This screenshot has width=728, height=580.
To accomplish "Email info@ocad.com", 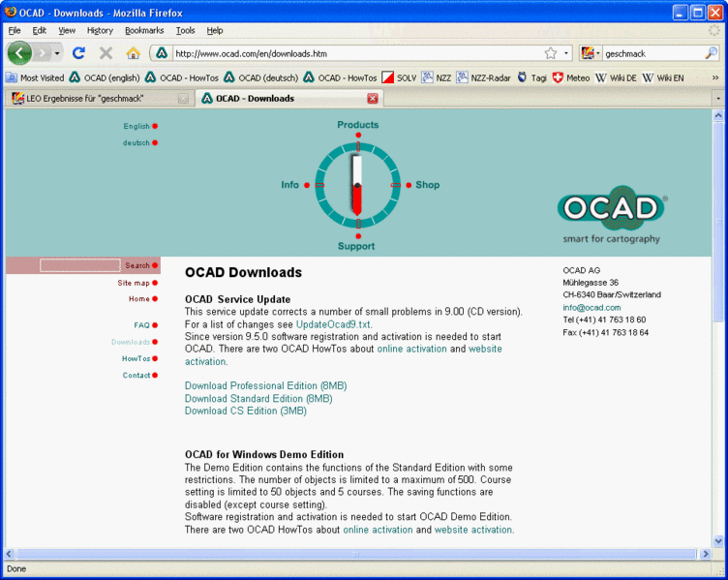I will (591, 307).
